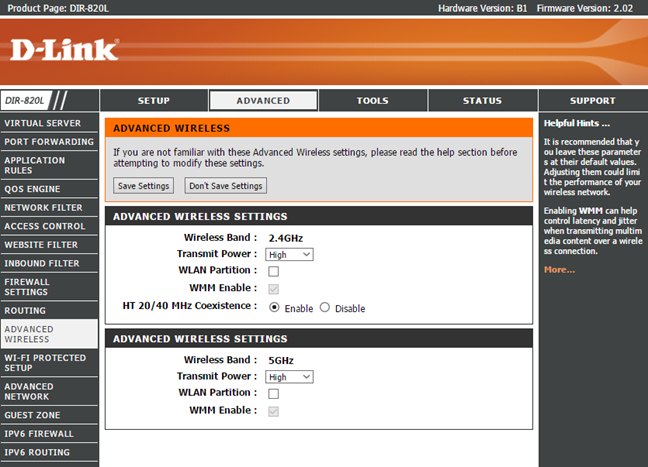Viewport: 648px width, 467px height.
Task: Toggle 5GHz WMM Enable checkbox
Action: click(274, 411)
